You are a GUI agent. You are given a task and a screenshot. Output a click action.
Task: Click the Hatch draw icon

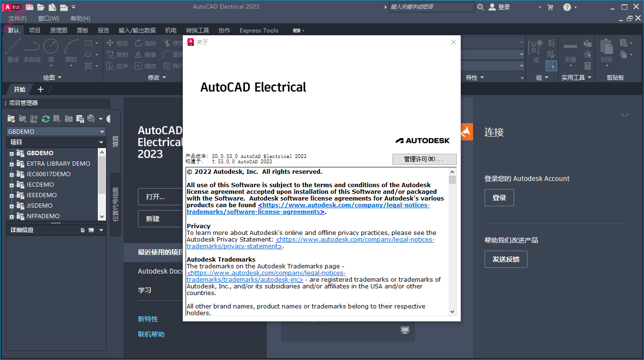pos(88,66)
